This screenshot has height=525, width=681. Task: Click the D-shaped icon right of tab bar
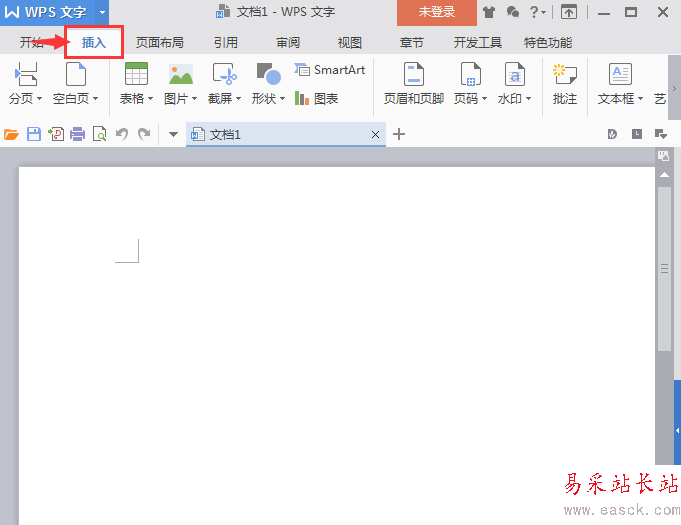click(x=612, y=134)
